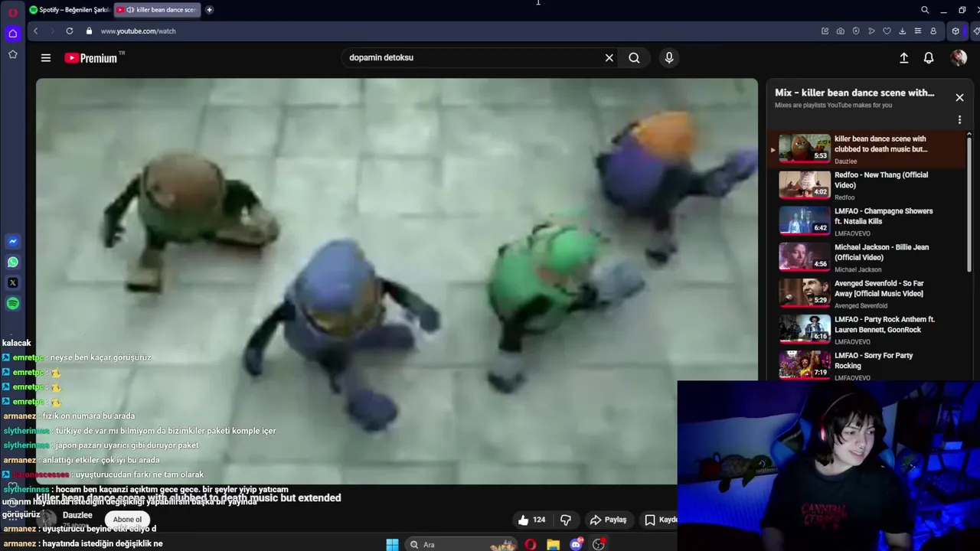Open the Spotify player in the sidebar
The width and height of the screenshot is (980, 551).
coord(13,304)
